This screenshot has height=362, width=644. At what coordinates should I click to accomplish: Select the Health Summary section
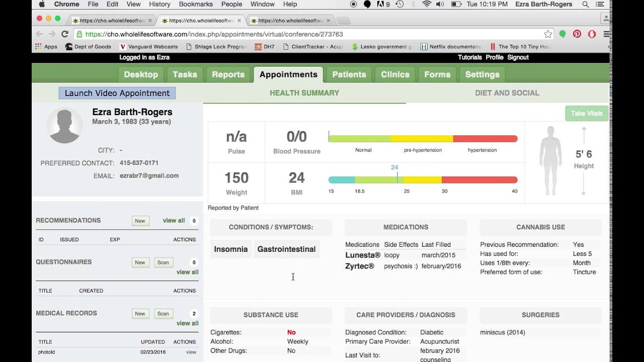[x=304, y=93]
